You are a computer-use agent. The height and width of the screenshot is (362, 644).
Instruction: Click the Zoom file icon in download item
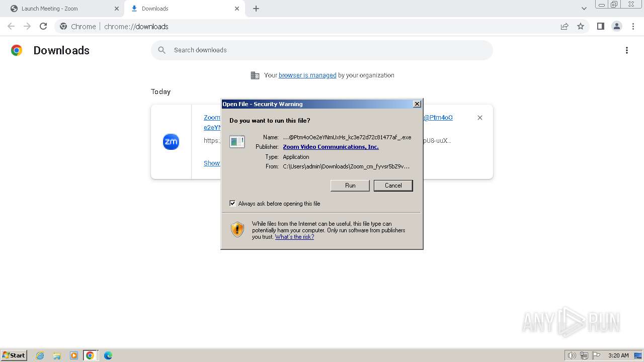click(x=171, y=142)
